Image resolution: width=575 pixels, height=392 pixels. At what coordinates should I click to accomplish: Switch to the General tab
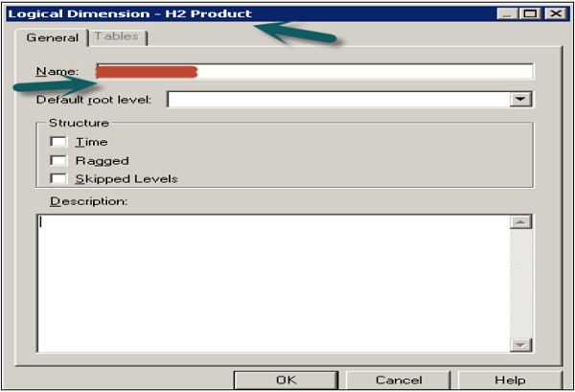[52, 37]
